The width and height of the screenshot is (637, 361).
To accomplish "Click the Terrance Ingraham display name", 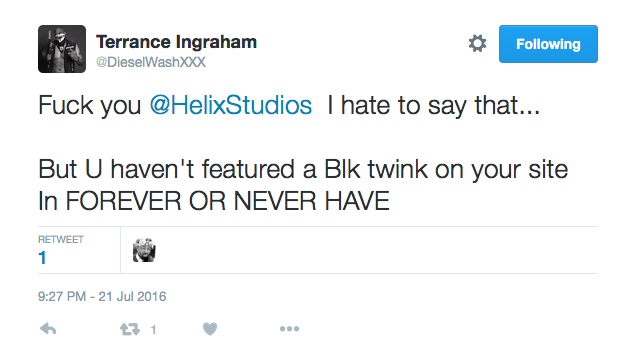I will (176, 42).
